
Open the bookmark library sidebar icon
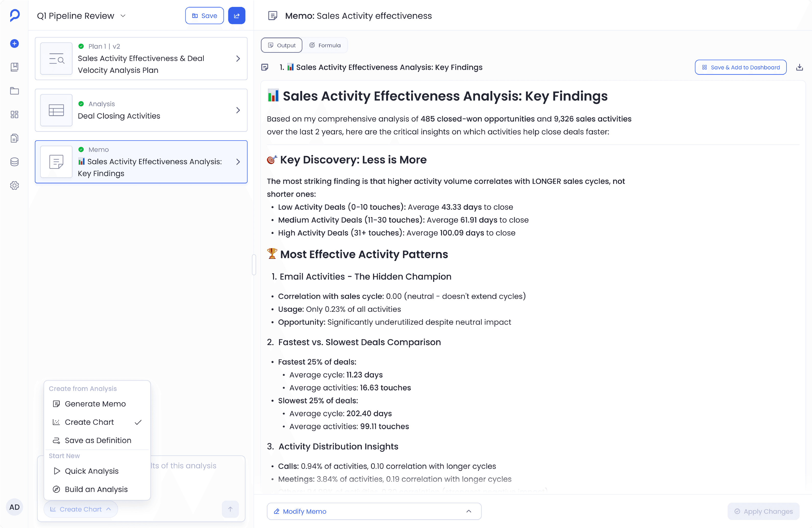pos(14,67)
